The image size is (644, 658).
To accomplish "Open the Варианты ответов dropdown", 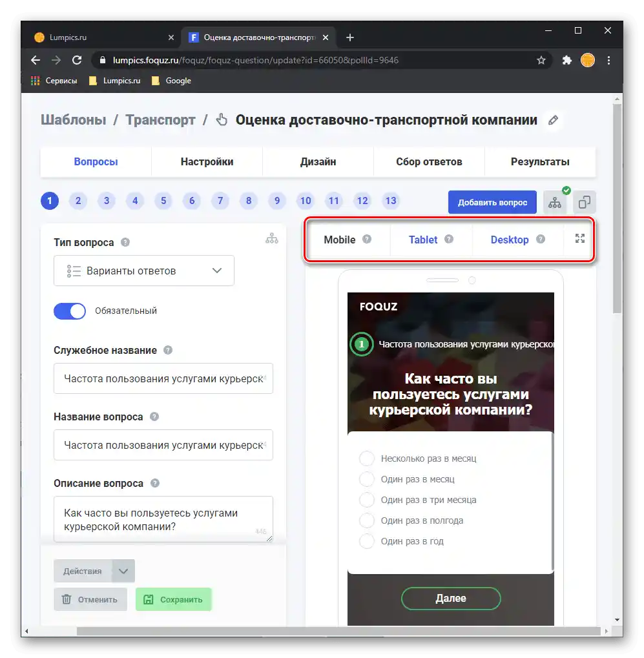I will [144, 271].
